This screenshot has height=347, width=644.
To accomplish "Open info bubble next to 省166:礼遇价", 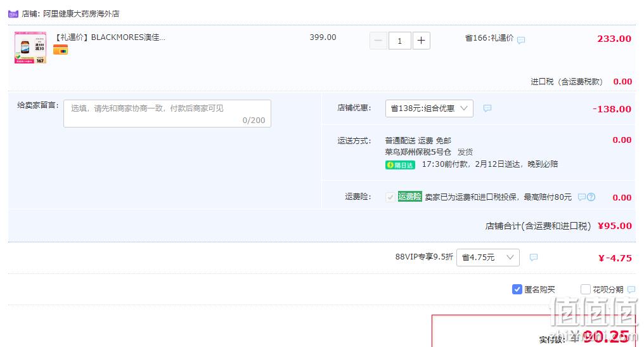I will (521, 41).
